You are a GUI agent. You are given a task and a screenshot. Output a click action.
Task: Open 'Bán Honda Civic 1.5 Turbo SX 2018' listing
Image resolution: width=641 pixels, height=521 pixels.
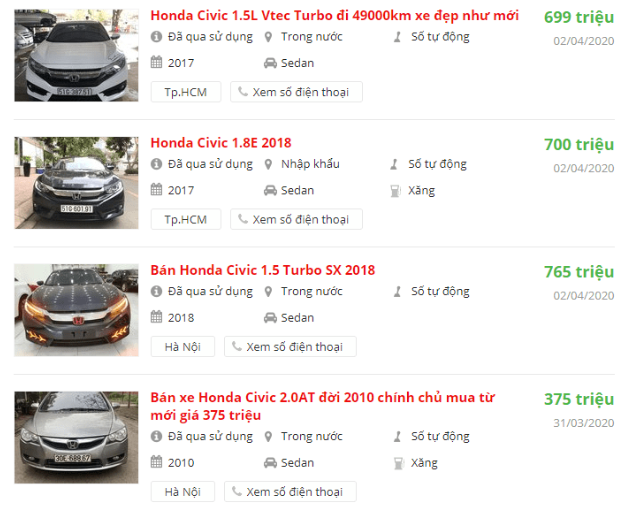pyautogui.click(x=262, y=270)
